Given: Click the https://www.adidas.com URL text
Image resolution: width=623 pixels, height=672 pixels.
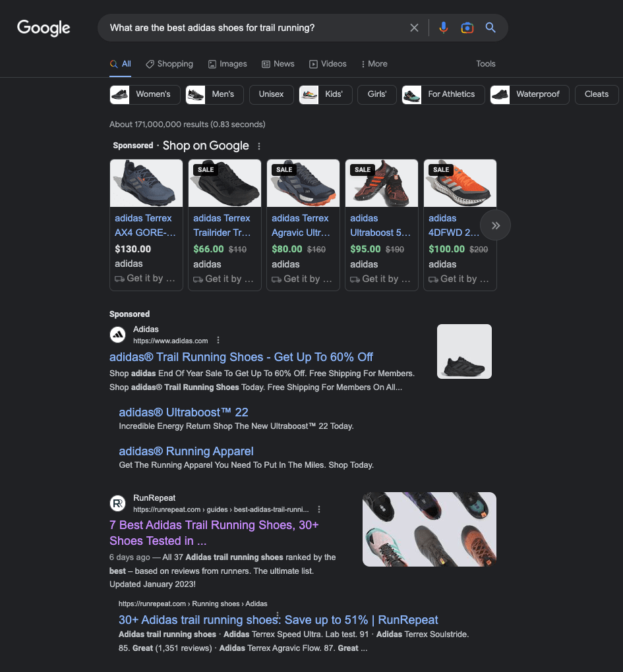Looking at the screenshot, I should 170,341.
